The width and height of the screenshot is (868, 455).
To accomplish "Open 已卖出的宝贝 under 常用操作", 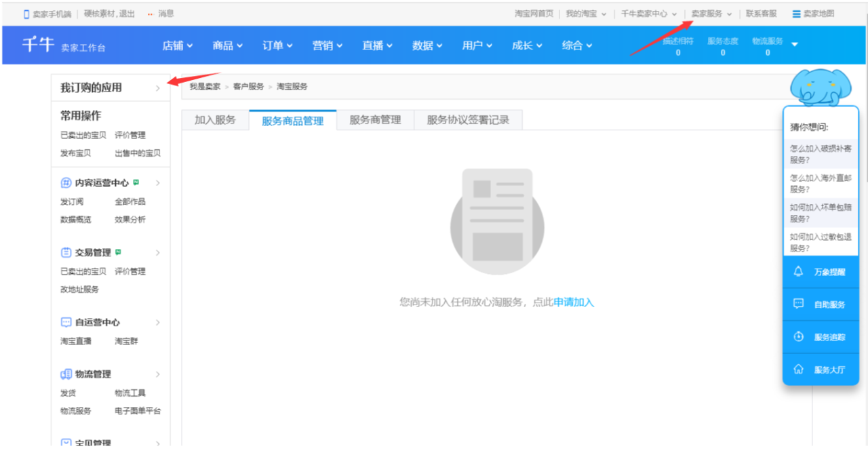I will pos(83,135).
